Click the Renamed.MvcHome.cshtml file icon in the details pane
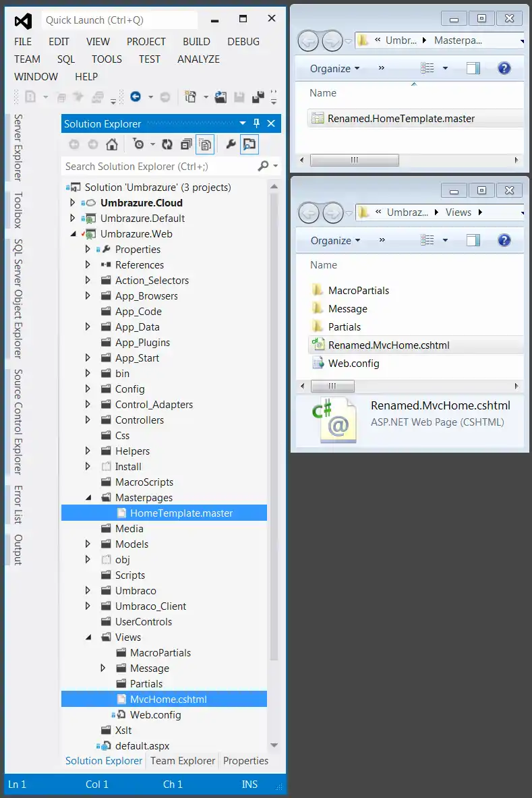The height and width of the screenshot is (798, 532). pyautogui.click(x=334, y=422)
